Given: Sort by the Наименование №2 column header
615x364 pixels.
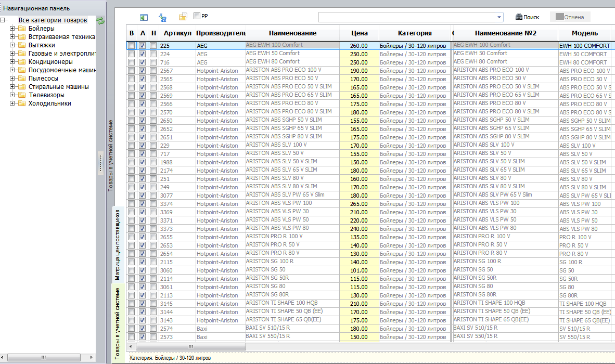Looking at the screenshot, I should [505, 33].
